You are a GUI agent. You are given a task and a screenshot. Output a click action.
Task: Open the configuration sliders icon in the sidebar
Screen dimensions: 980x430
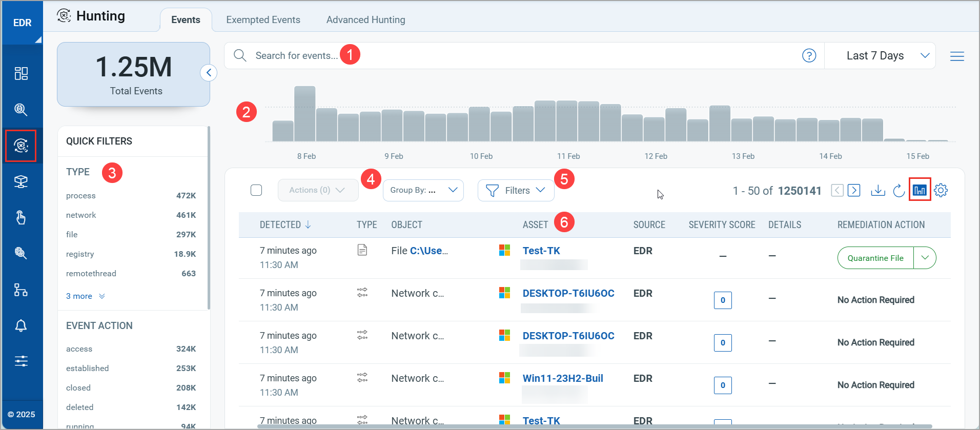(x=21, y=361)
